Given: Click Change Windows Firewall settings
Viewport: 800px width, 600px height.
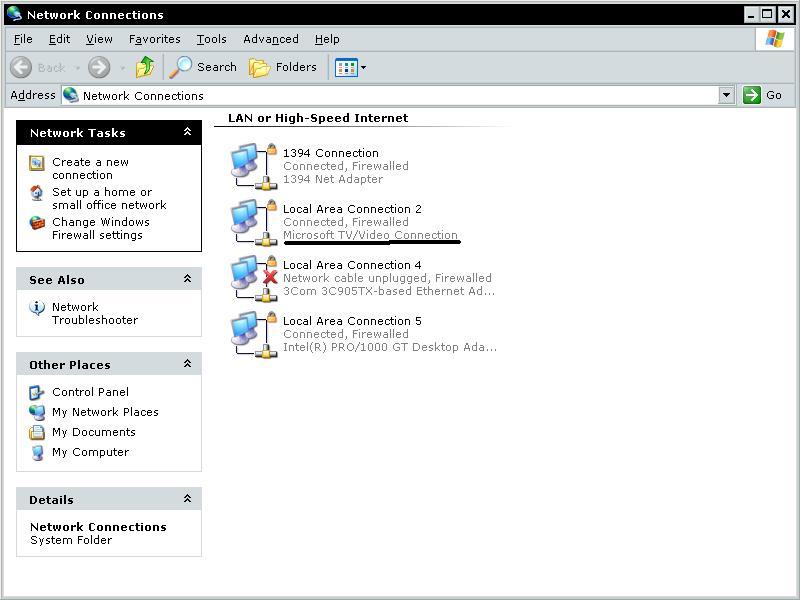Looking at the screenshot, I should tap(100, 228).
